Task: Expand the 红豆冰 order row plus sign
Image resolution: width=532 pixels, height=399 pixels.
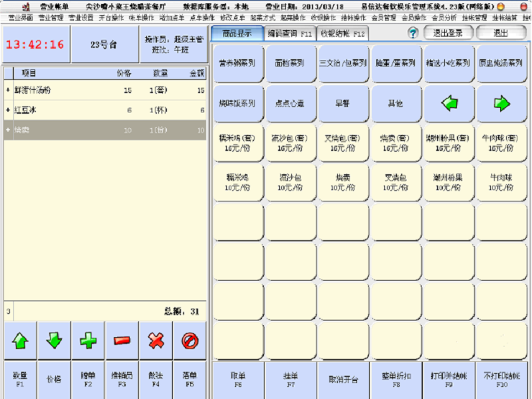Action: (8, 110)
